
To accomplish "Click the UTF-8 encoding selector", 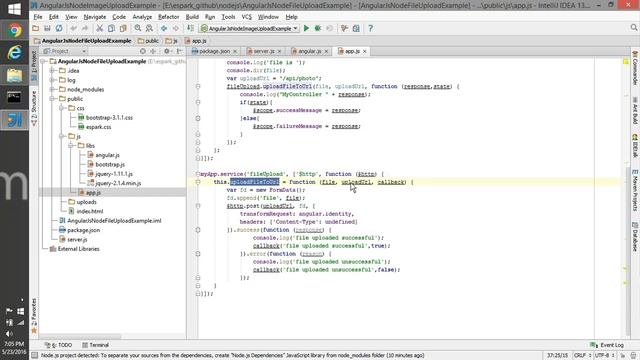I will [604, 356].
